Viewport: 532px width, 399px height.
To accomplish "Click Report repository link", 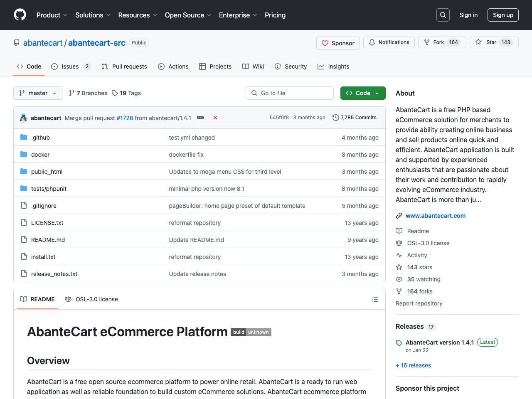I will 419,303.
